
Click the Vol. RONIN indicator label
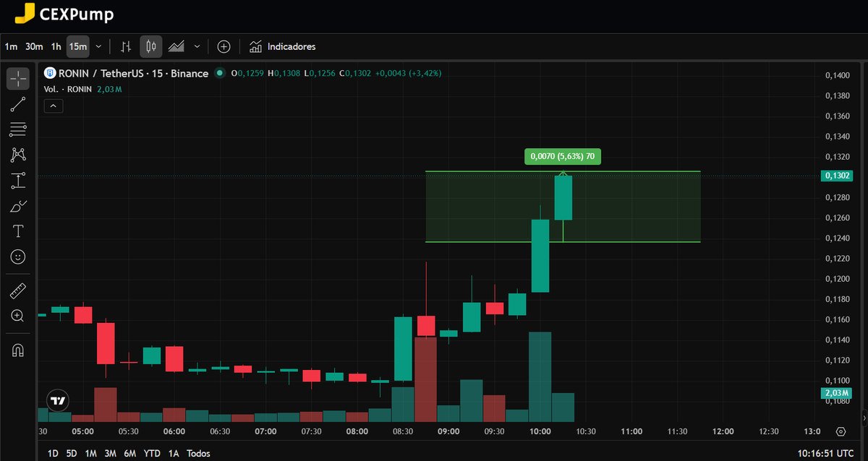pos(68,90)
